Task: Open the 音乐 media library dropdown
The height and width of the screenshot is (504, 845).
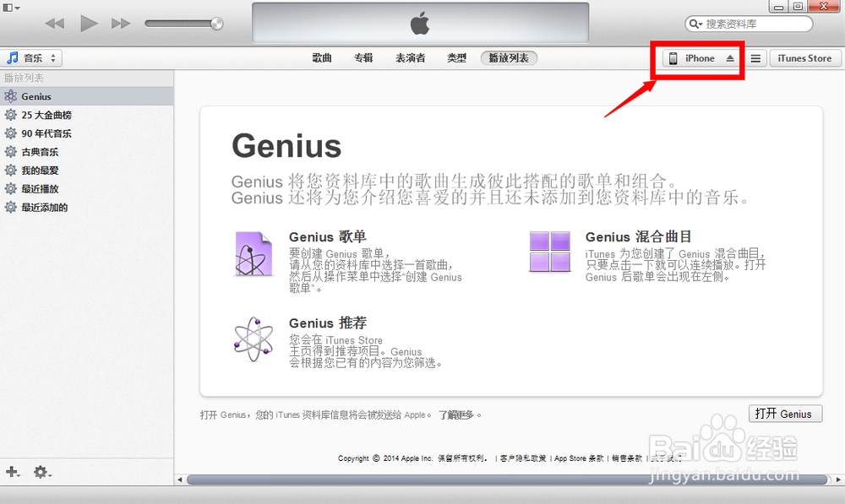Action: [x=31, y=58]
